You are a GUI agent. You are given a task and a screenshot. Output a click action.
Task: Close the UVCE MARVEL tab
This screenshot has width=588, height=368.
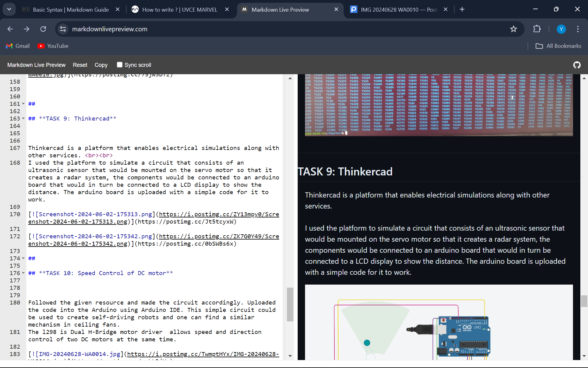coord(227,10)
